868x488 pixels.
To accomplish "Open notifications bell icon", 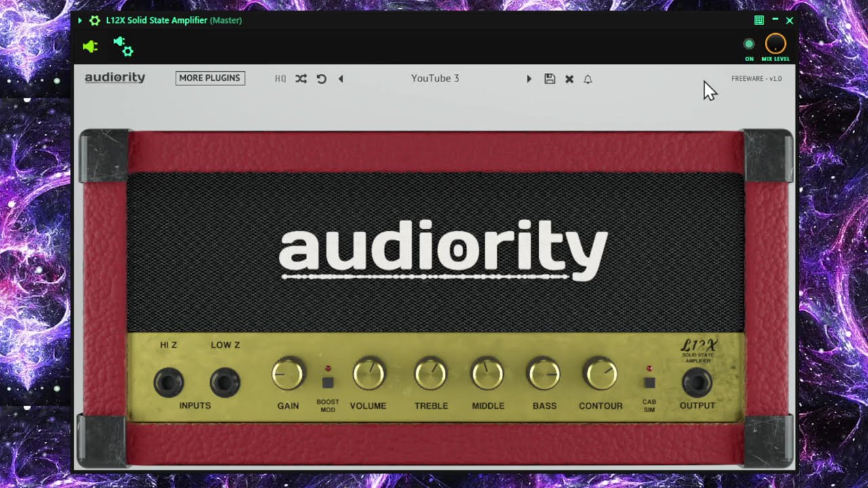I will 588,79.
